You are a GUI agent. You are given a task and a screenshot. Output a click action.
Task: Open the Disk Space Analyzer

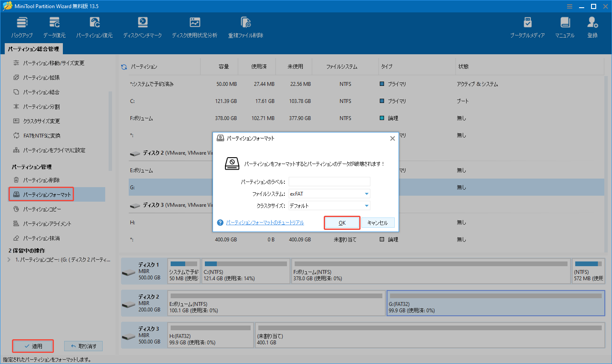tap(195, 26)
